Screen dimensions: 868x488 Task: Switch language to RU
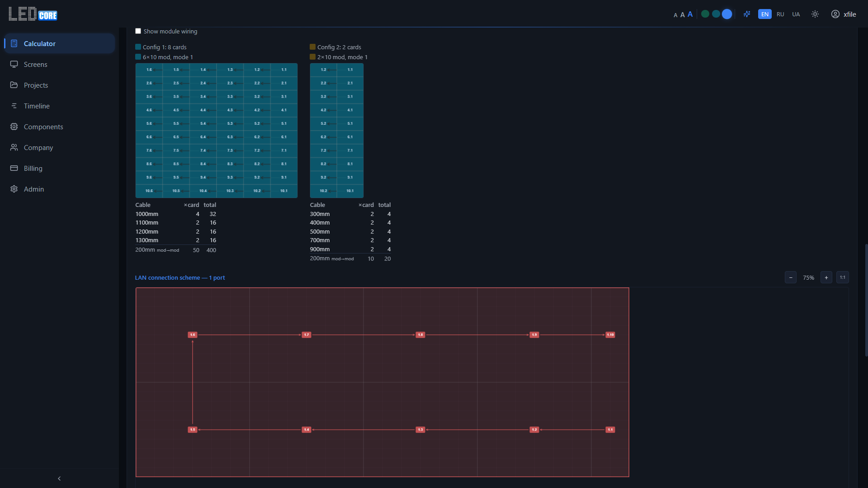point(780,14)
